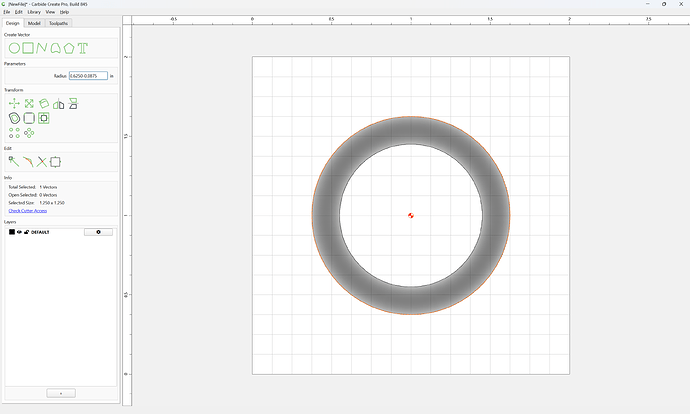Click the 'Open Selected: 0 Vectors' text
This screenshot has height=414, width=690.
33,195
